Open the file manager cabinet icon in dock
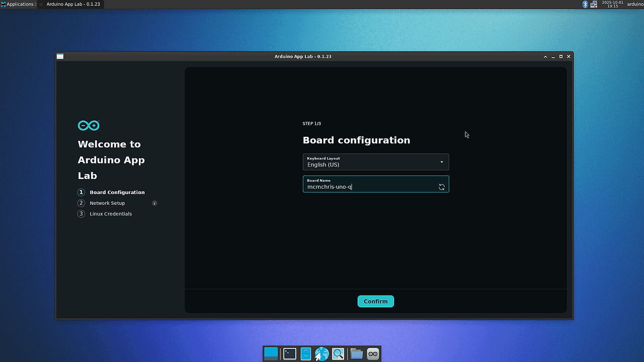The image size is (644, 362). point(306,353)
